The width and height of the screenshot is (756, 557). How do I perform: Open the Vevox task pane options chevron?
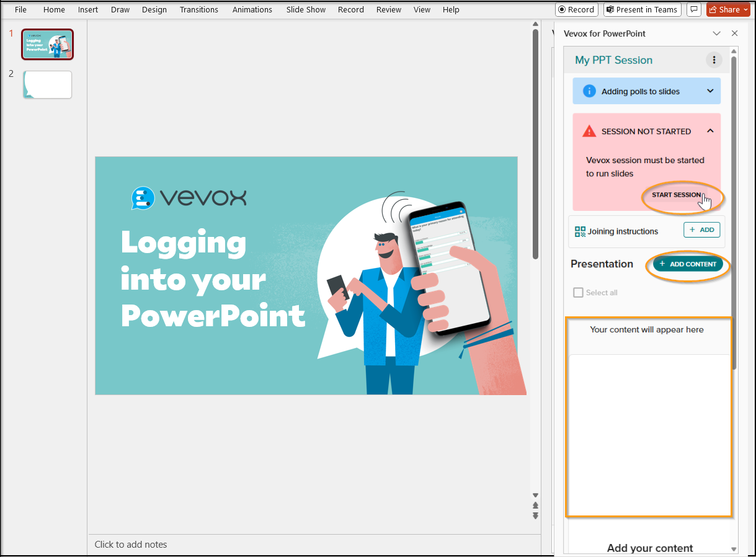[x=717, y=33]
